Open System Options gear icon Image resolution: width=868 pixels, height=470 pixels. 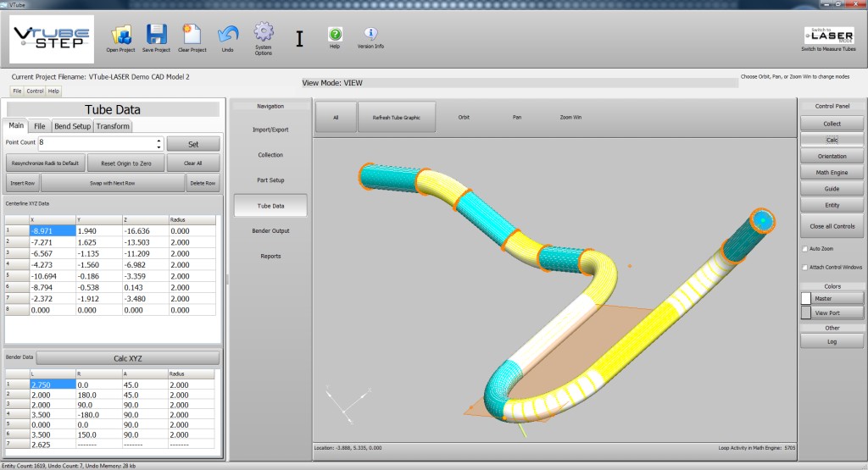pos(264,32)
